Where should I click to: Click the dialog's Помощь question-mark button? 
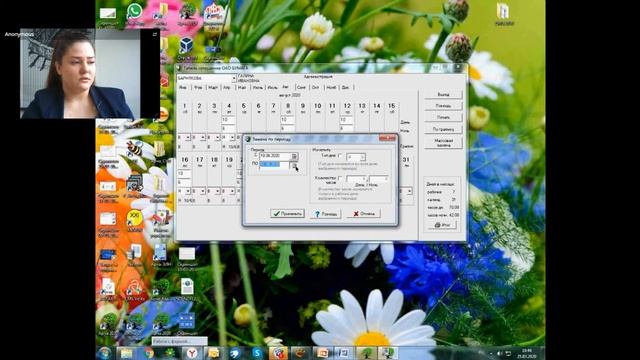[x=326, y=213]
